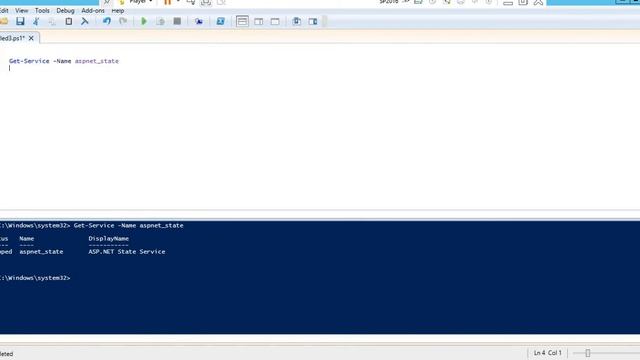Save the current script file
The height and width of the screenshot is (360, 640).
pyautogui.click(x=20, y=21)
